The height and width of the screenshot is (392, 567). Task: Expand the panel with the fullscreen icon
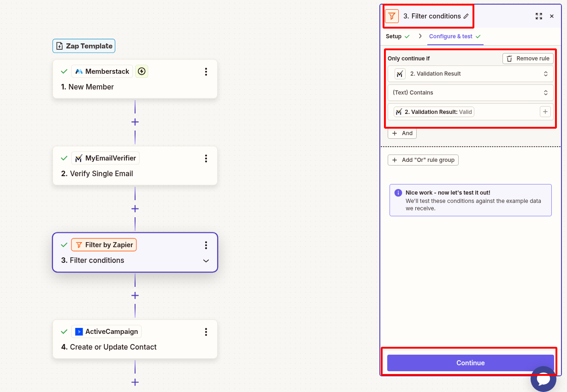pyautogui.click(x=539, y=16)
